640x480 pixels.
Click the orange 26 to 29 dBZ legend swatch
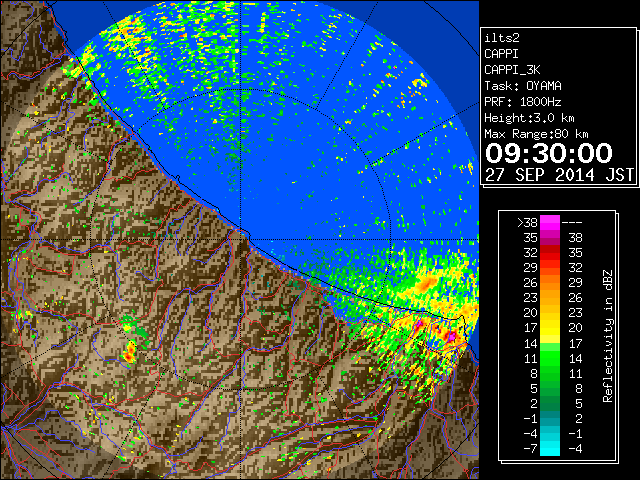[x=550, y=282]
